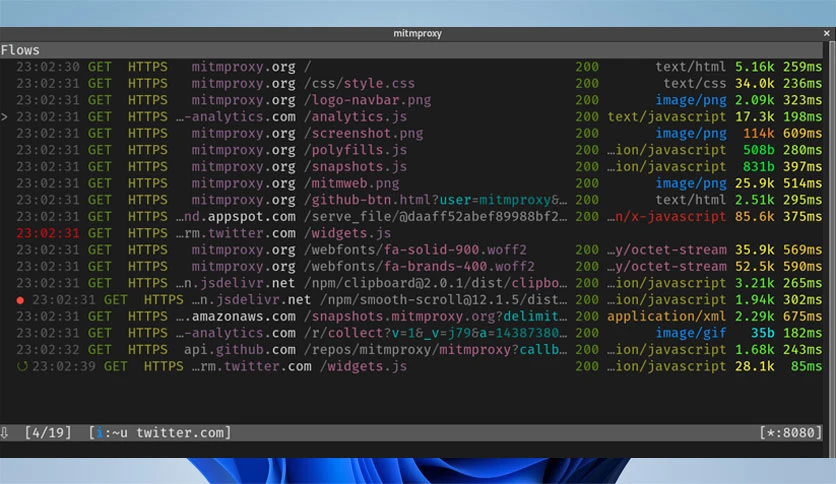
Task: Select the fa-brands-400.woff2 flow
Action: pyautogui.click(x=411, y=267)
